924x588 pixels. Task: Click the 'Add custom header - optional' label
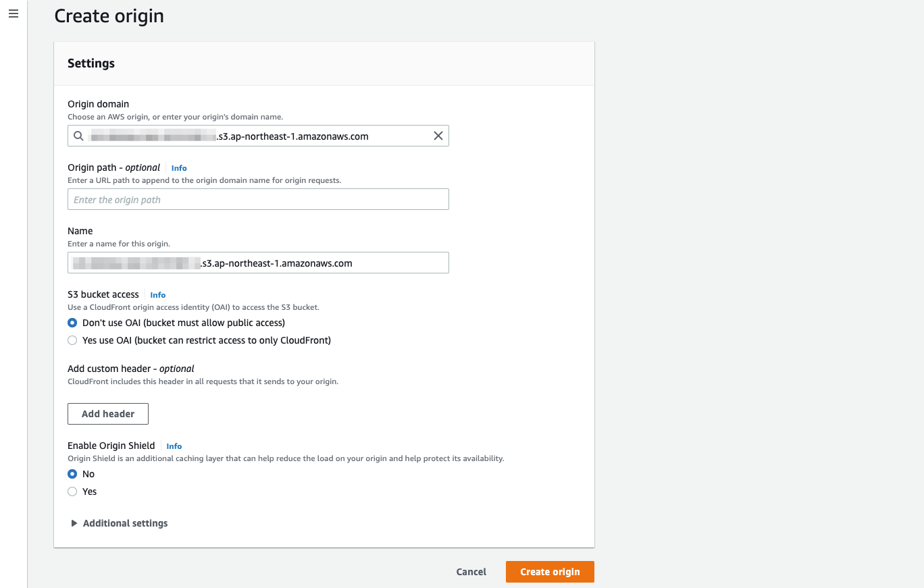[131, 369]
